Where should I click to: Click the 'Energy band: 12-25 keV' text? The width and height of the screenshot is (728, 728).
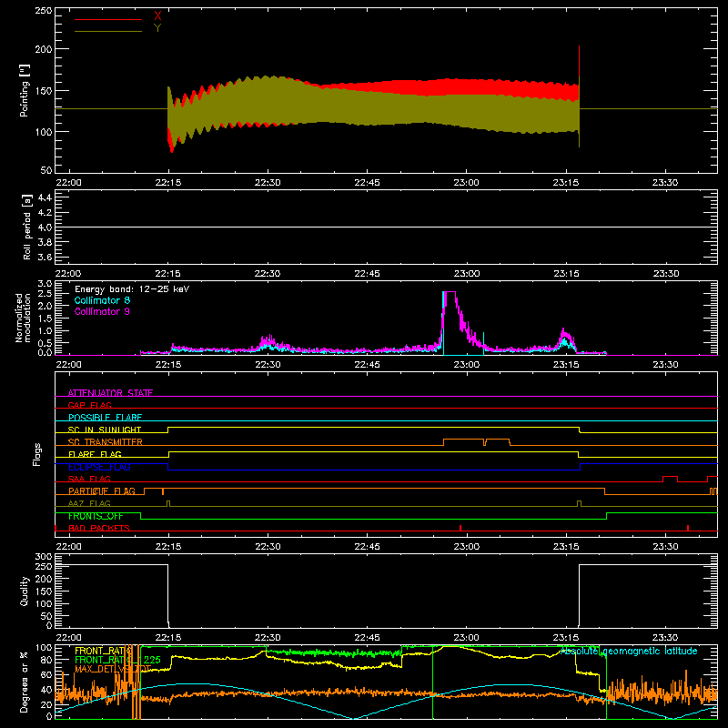point(132,289)
